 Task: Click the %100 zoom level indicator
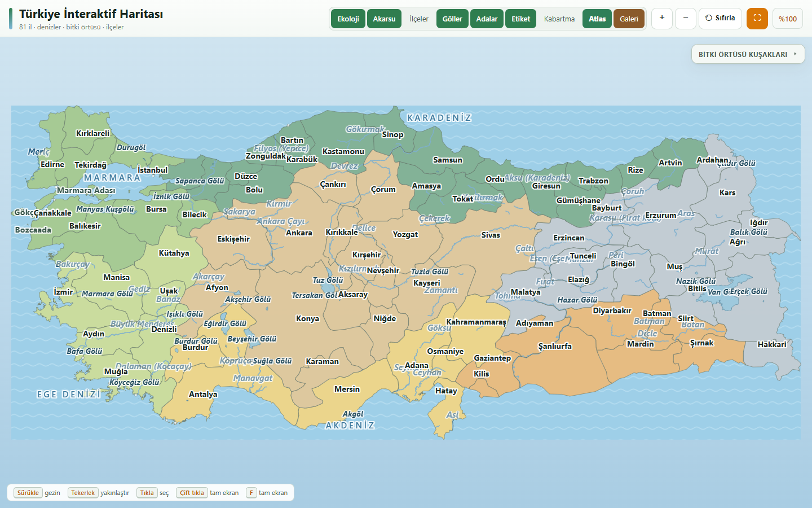click(788, 19)
